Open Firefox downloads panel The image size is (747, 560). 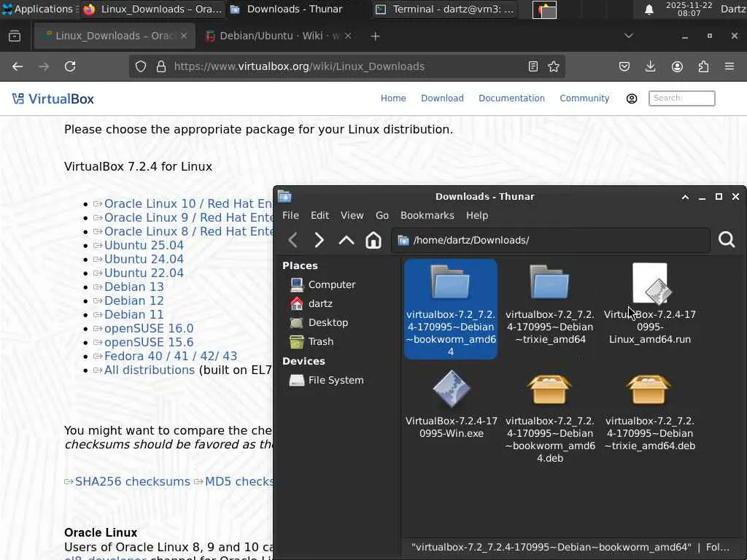pyautogui.click(x=650, y=66)
